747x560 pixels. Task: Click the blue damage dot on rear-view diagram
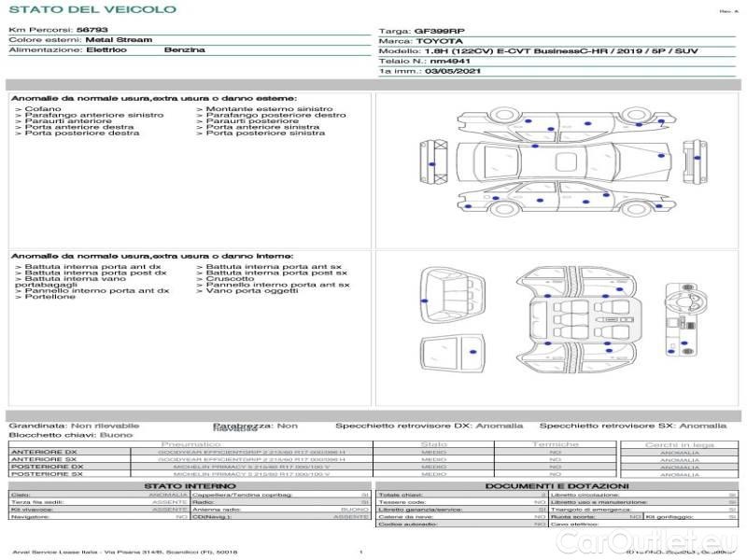tap(697, 158)
